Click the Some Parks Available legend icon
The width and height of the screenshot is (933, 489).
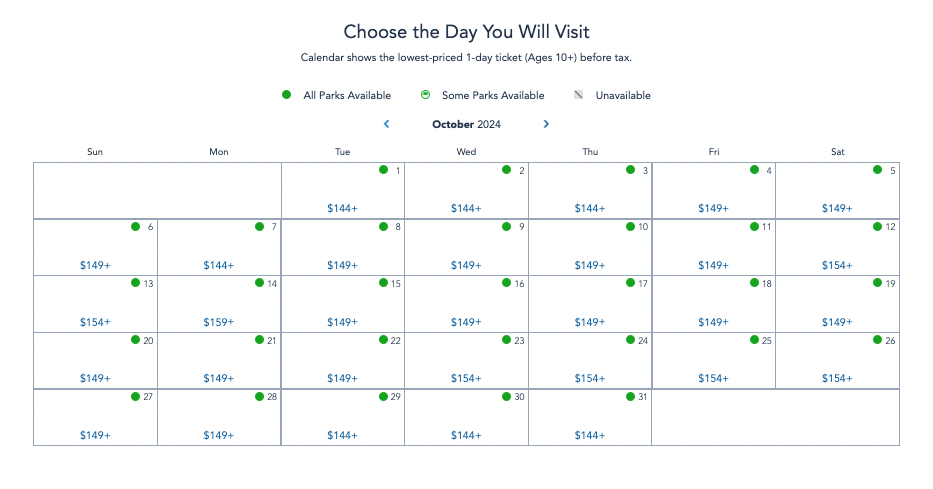coord(425,95)
